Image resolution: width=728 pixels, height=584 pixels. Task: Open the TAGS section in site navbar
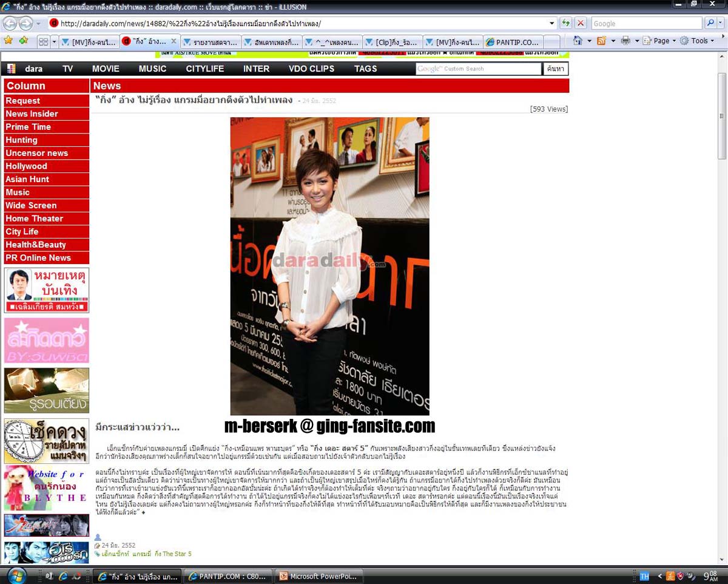(x=365, y=69)
